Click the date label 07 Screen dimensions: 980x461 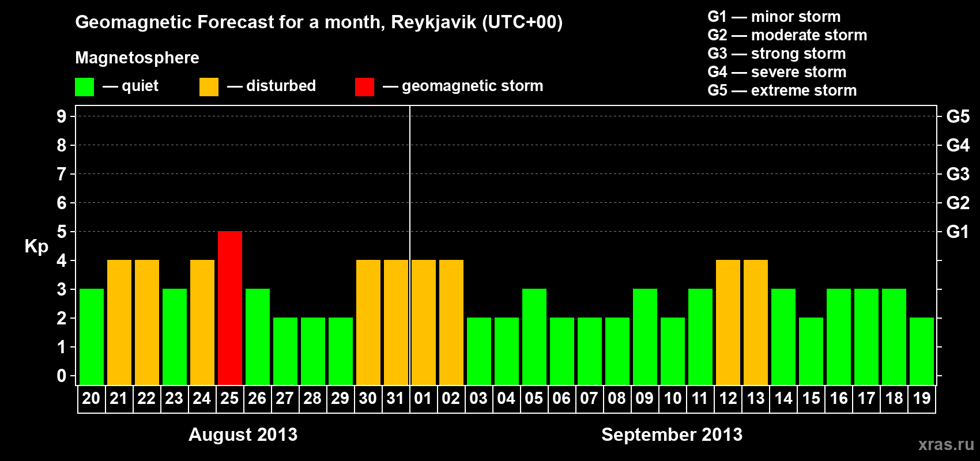pyautogui.click(x=589, y=399)
